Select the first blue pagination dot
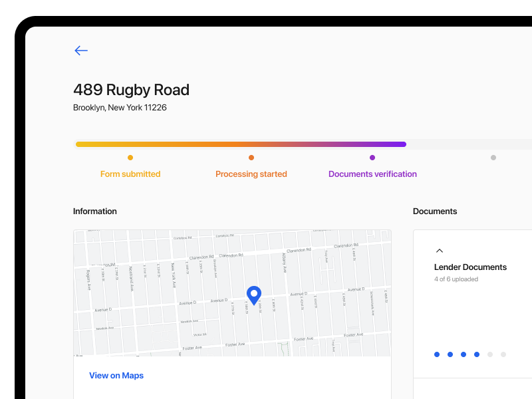The width and height of the screenshot is (532, 399). pyautogui.click(x=437, y=354)
